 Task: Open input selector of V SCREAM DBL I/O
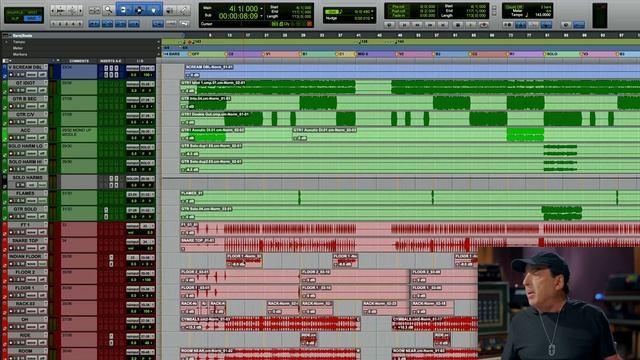(132, 68)
